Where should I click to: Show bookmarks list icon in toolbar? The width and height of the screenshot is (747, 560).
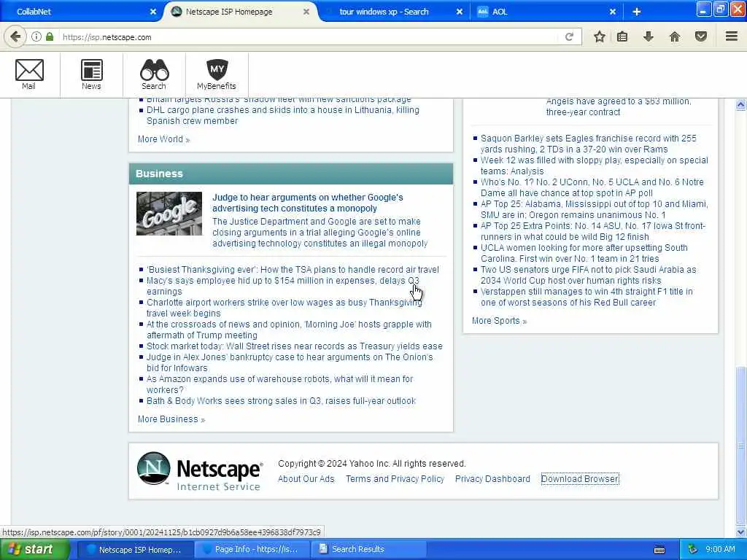click(622, 36)
